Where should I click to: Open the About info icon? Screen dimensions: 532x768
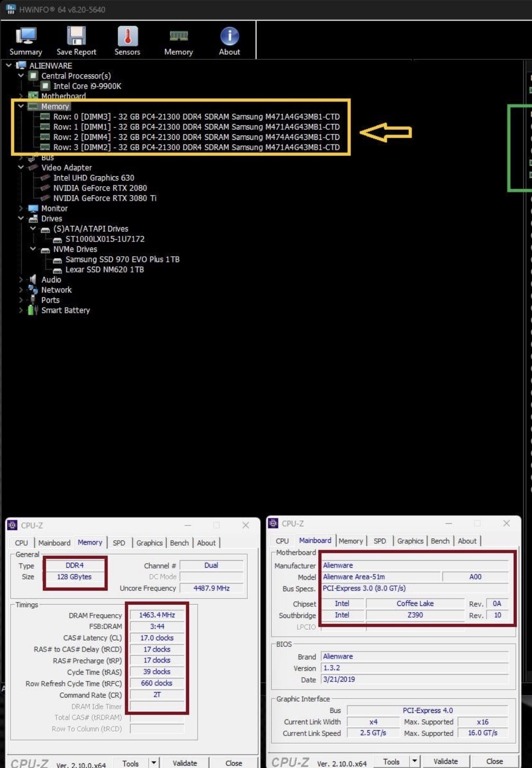(229, 41)
